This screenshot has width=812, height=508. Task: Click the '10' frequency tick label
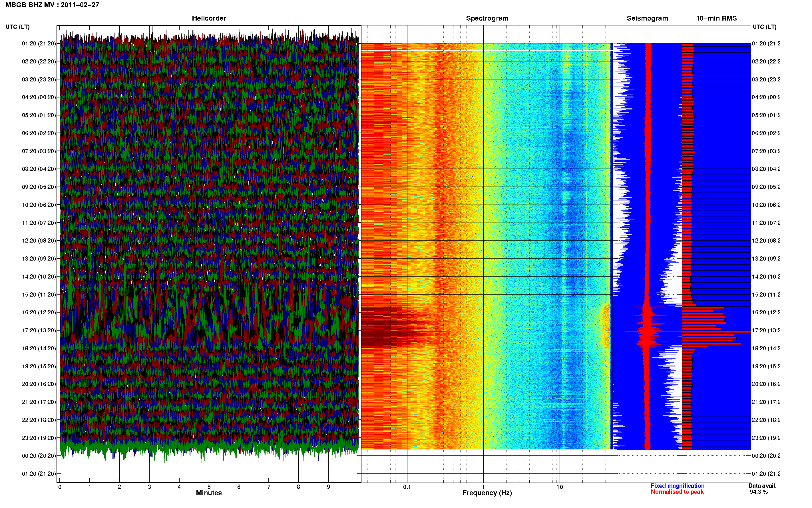click(x=560, y=487)
